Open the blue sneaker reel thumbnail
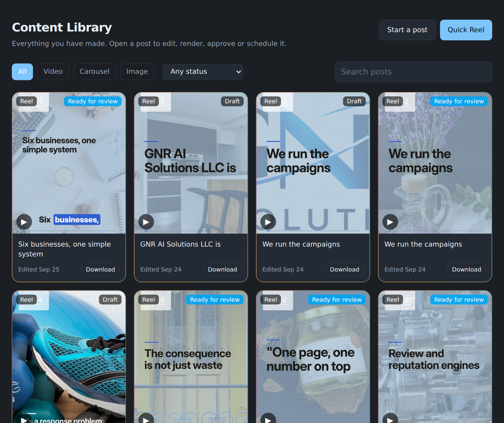This screenshot has width=504, height=423. click(69, 357)
